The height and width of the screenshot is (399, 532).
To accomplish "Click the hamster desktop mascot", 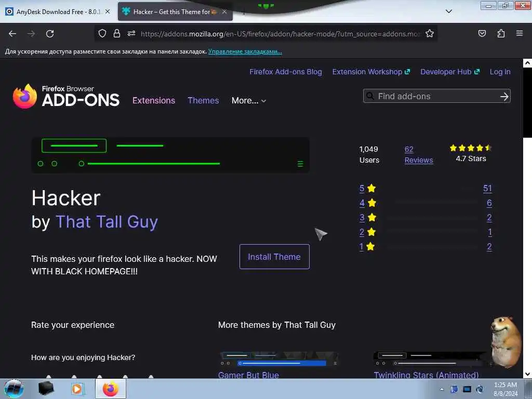I will point(506,342).
